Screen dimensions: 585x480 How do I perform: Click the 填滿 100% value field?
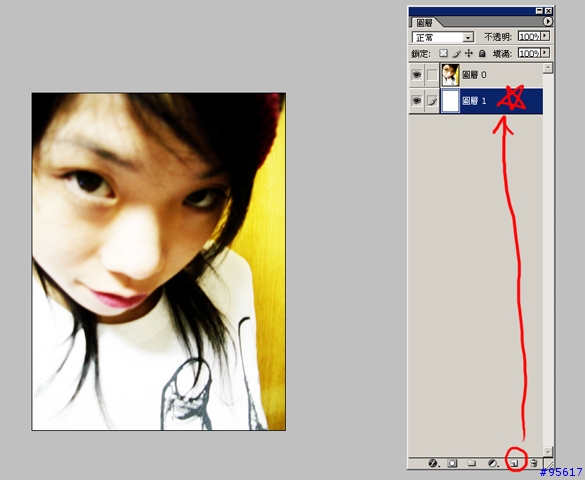tap(529, 53)
